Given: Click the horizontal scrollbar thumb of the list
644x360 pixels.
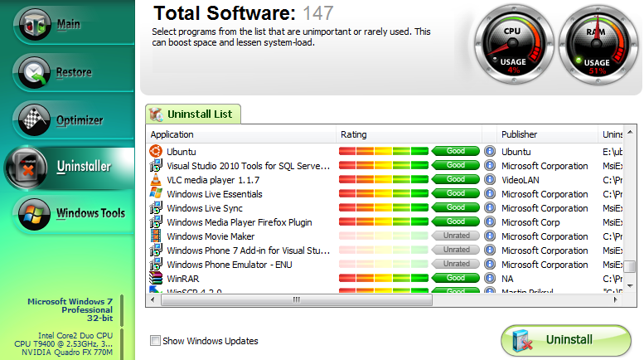Looking at the screenshot, I should (297, 300).
